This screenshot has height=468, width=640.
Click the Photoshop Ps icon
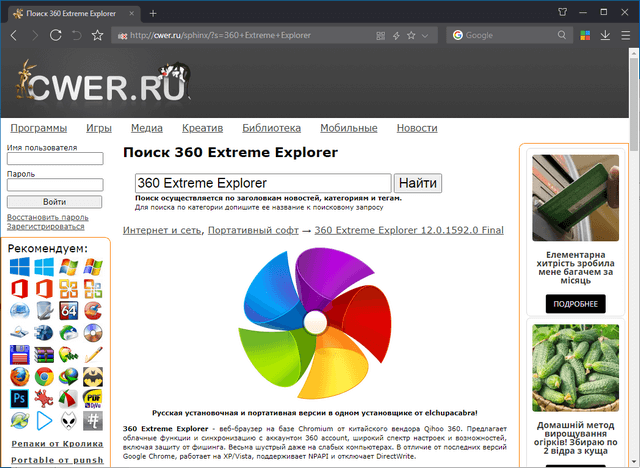click(20, 399)
